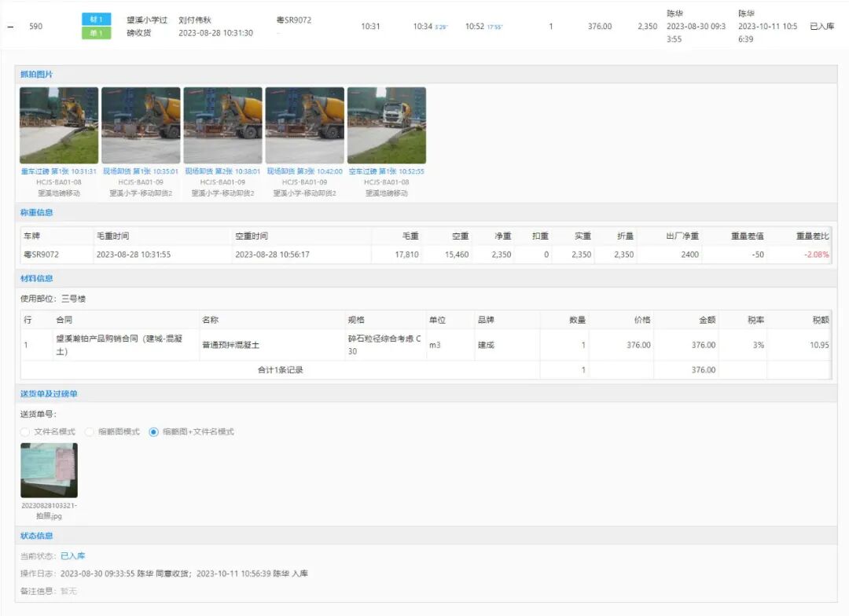Open the delivery note photo 20230828103321
The image size is (849, 616).
(49, 470)
